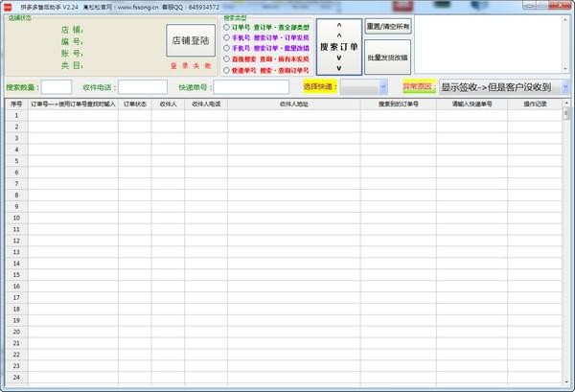Select row number 1 in the table

[16, 116]
